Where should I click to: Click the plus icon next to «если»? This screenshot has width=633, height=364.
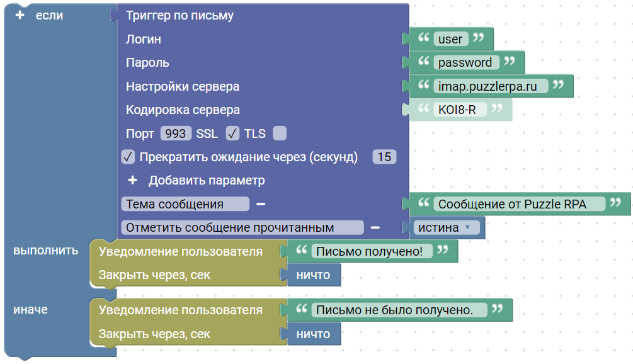click(19, 15)
